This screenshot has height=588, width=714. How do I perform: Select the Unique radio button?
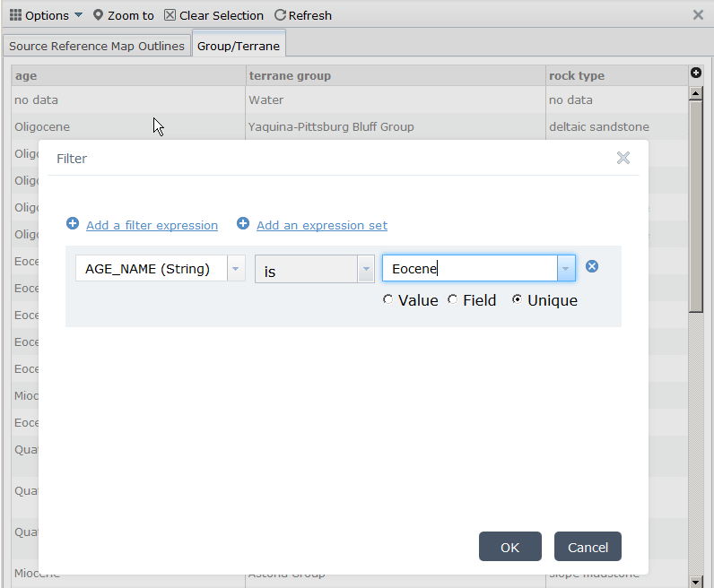(517, 300)
